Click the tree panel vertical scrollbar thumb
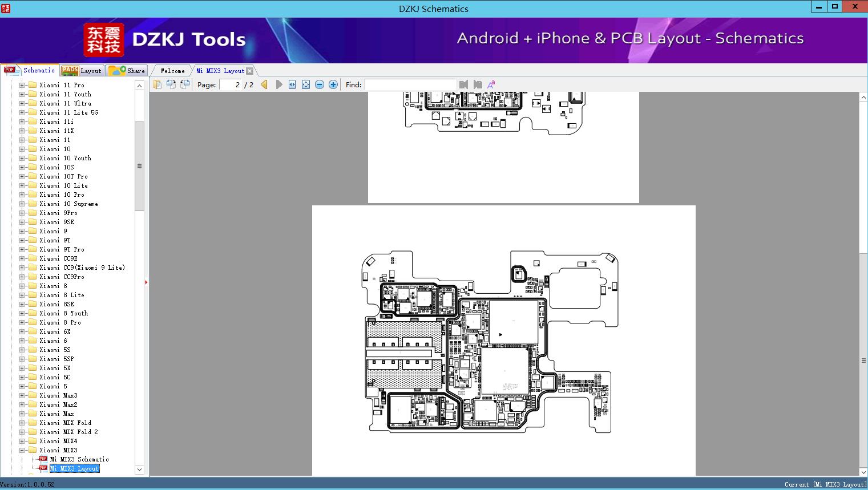 point(139,166)
